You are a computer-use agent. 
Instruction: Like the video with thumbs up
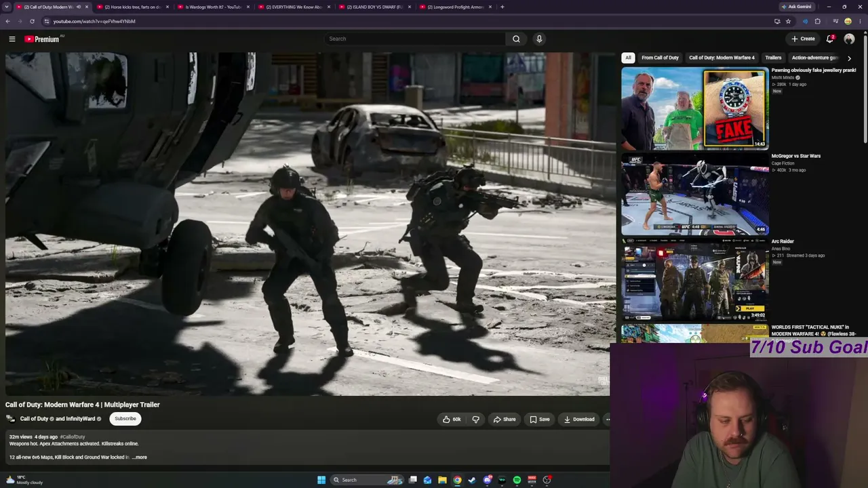pyautogui.click(x=452, y=419)
